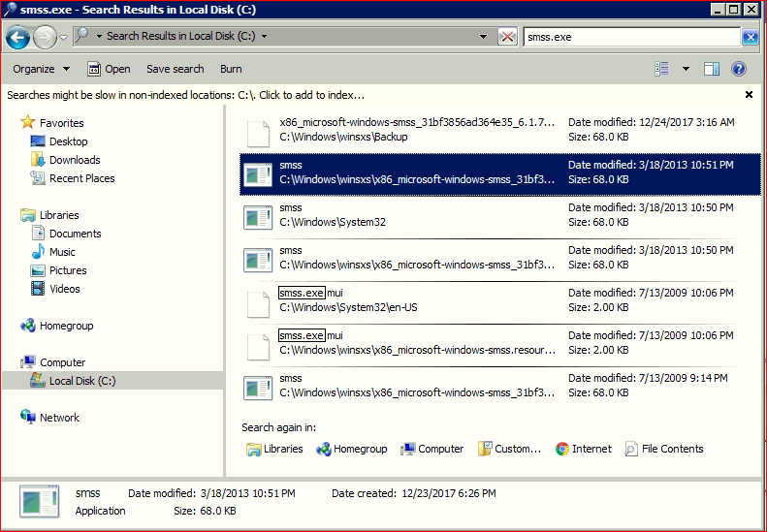
Task: Open dropdown arrow before Search Results text
Action: [99, 36]
